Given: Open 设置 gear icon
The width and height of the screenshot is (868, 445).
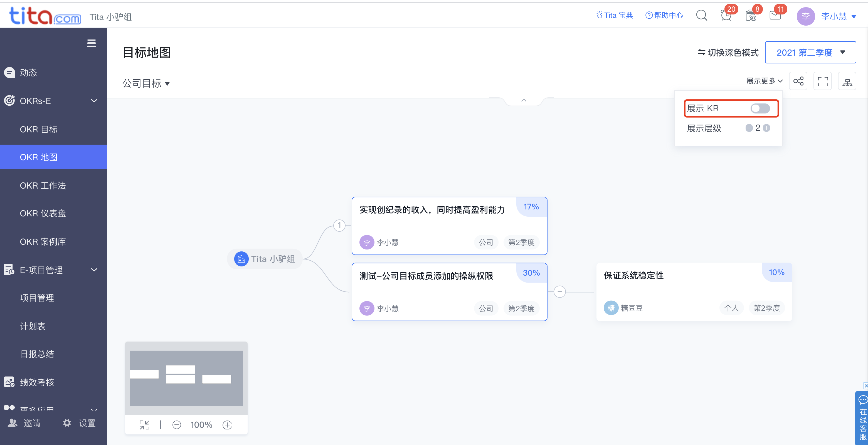Looking at the screenshot, I should click(67, 423).
